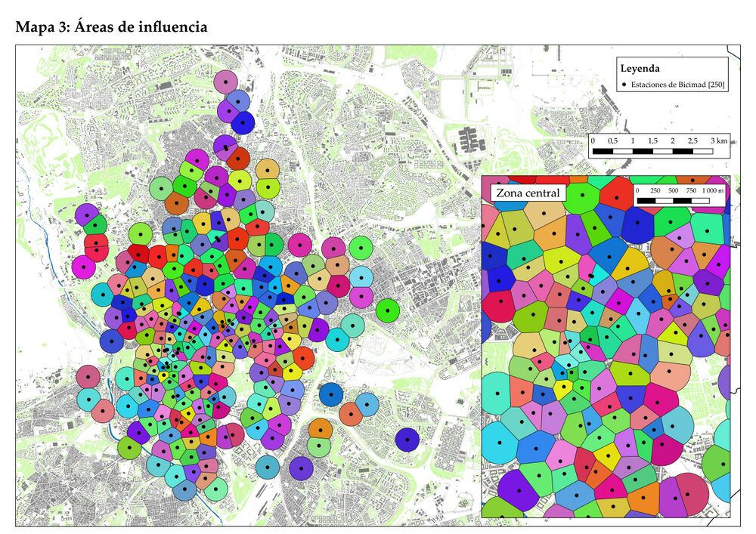Click the "1,5" label on the main scale bar
This screenshot has height=534, width=756.
tap(652, 141)
